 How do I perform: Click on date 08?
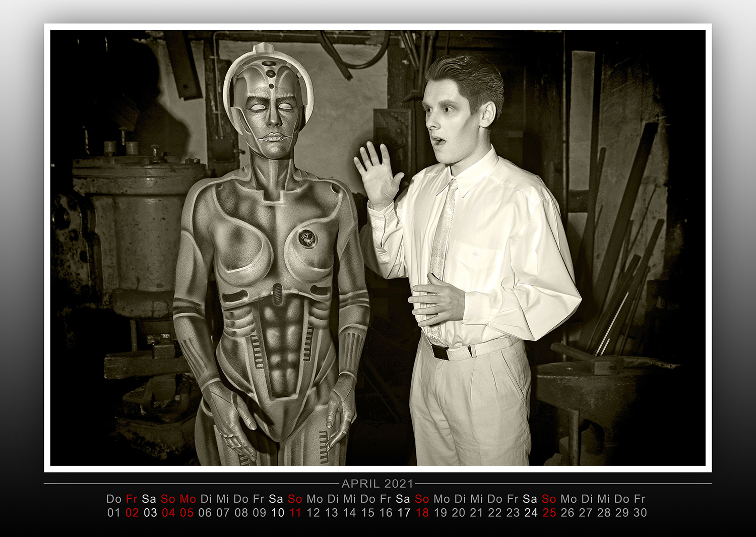click(241, 513)
